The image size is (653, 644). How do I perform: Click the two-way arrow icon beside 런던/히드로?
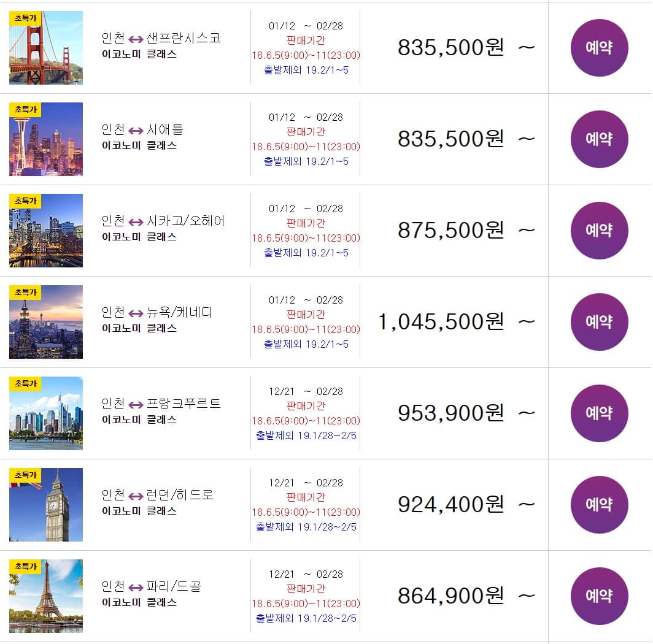(136, 496)
